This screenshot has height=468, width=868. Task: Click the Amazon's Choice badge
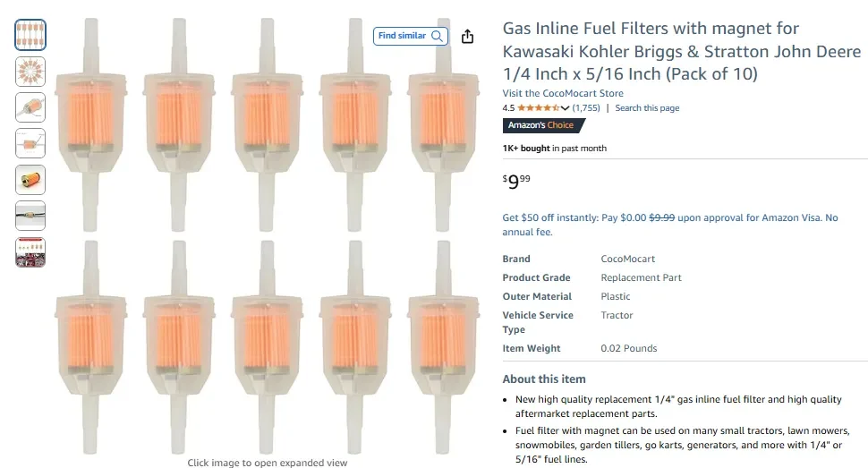(x=543, y=125)
